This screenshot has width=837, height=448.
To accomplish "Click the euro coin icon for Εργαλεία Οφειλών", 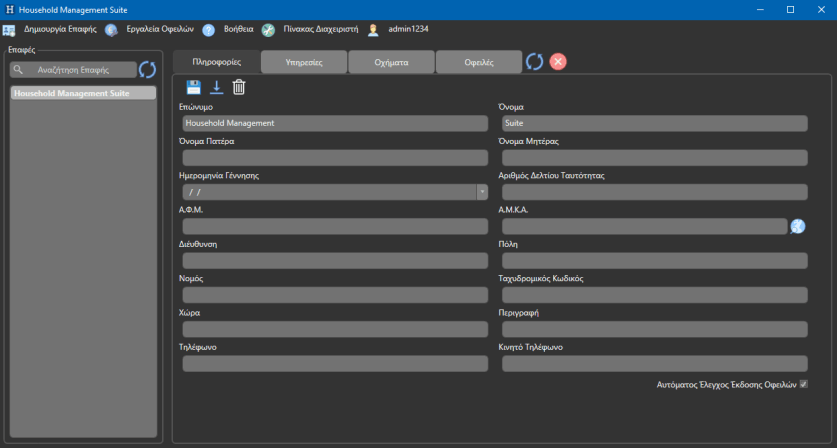I will [x=111, y=30].
